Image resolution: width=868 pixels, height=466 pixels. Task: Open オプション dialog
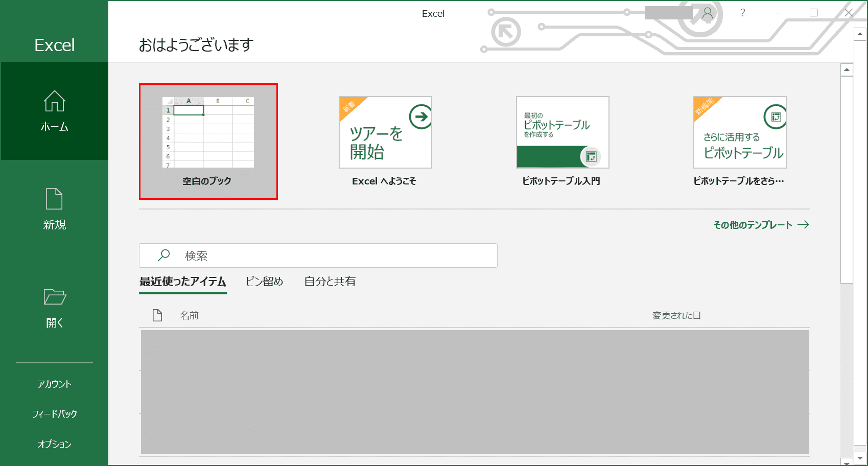pos(54,444)
